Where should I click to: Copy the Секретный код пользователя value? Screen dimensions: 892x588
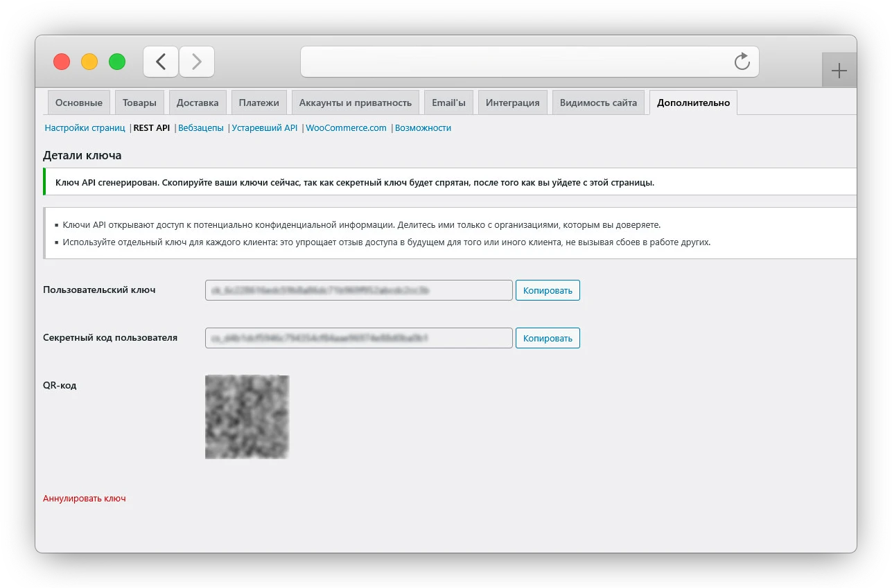548,338
